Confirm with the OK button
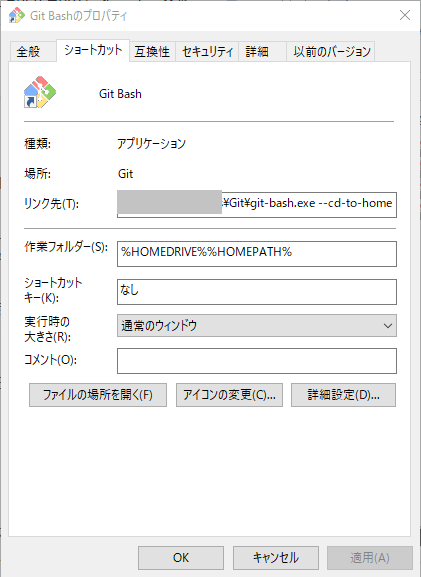The height and width of the screenshot is (577, 421). pos(181,558)
